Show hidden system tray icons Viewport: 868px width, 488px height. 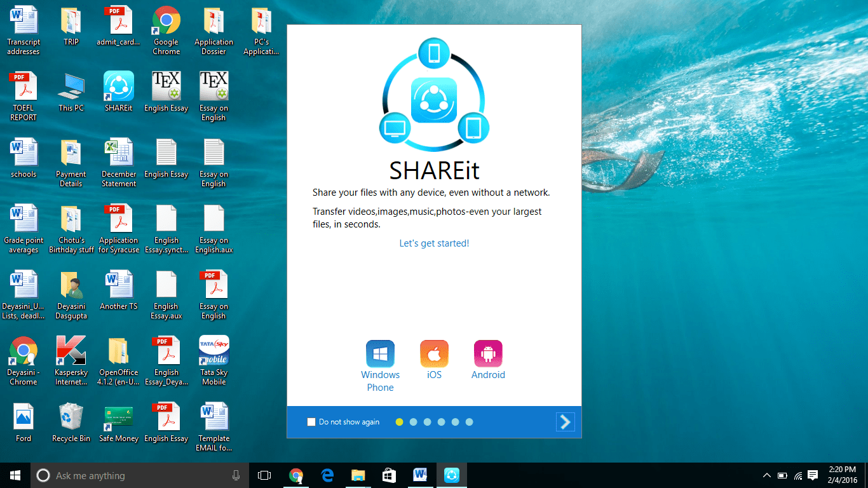[x=767, y=475]
